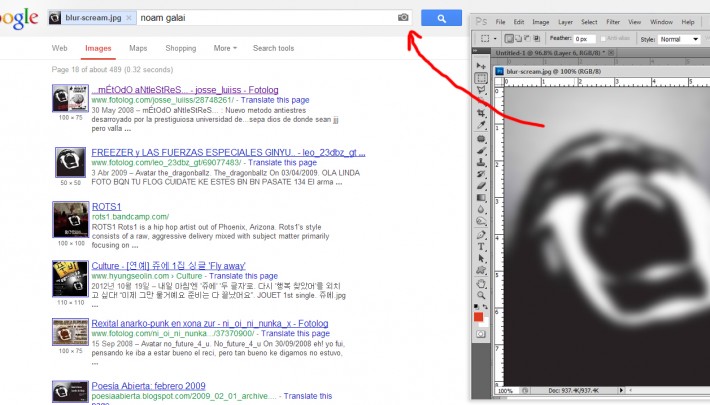Choose New Selection mode in the options bar
Viewport: 710px width, 405px height.
[509, 39]
